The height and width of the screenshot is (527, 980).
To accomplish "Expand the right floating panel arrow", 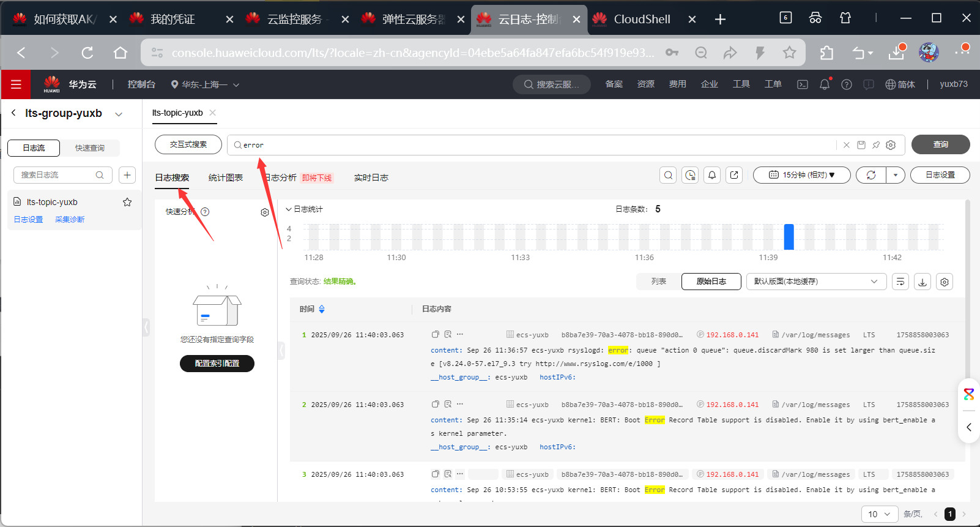I will click(x=969, y=427).
